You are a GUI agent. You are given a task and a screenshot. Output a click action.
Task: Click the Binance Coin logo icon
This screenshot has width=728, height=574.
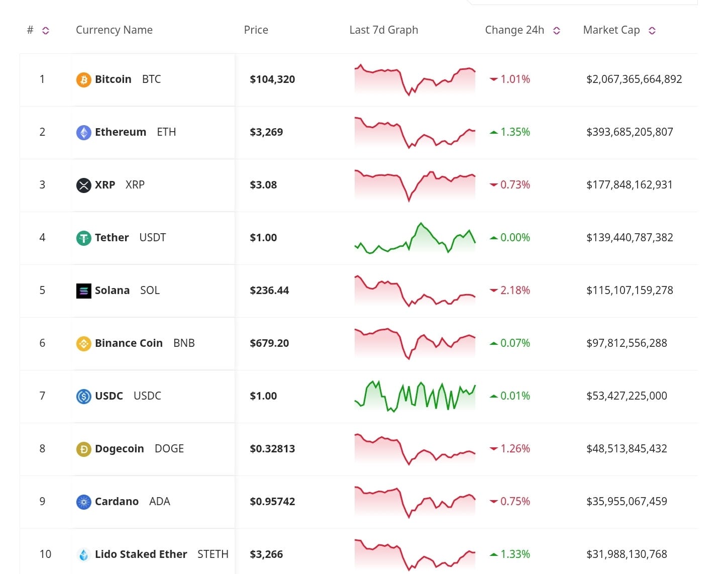83,344
